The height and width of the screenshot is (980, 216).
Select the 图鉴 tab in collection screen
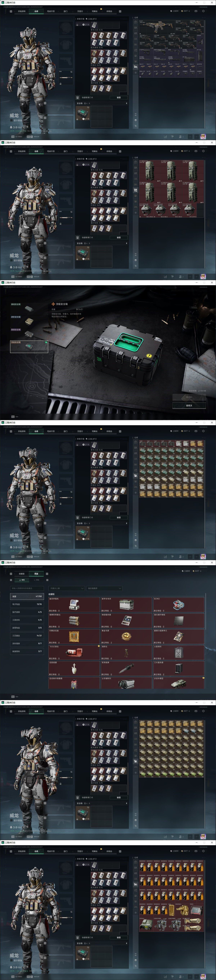(x=36, y=574)
